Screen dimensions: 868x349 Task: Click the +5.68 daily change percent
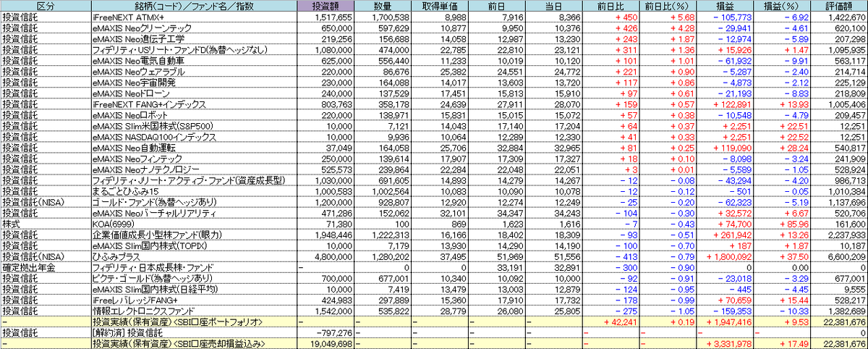pos(668,16)
